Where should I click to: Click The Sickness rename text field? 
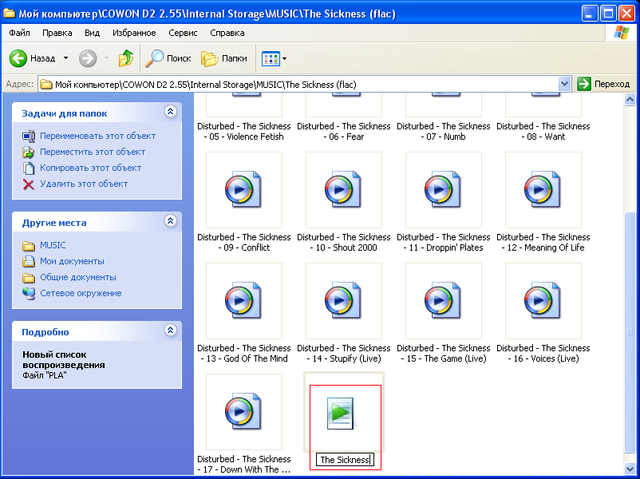[x=344, y=460]
